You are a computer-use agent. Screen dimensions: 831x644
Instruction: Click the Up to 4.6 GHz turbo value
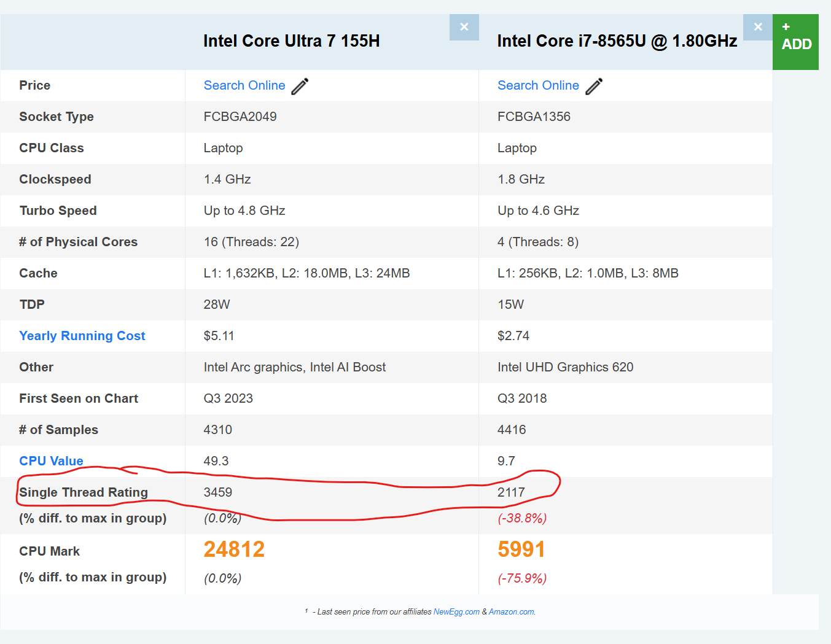(x=538, y=211)
